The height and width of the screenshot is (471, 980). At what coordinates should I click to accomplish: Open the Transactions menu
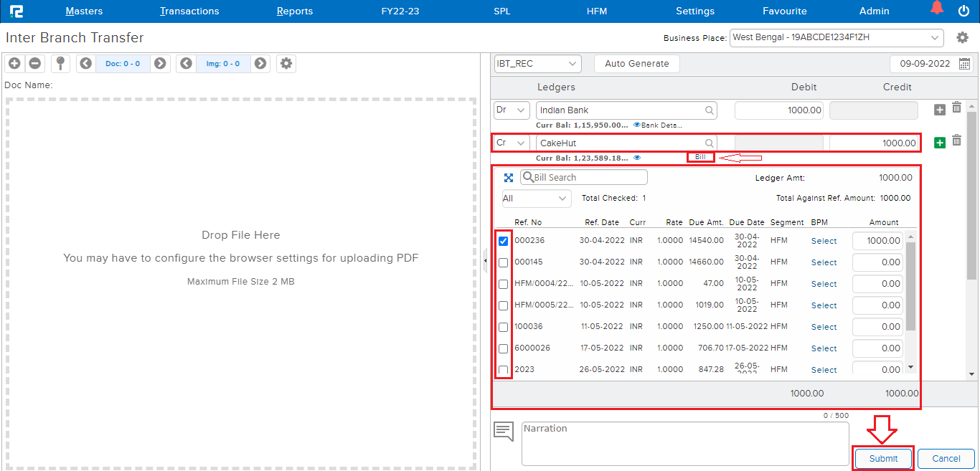(189, 11)
